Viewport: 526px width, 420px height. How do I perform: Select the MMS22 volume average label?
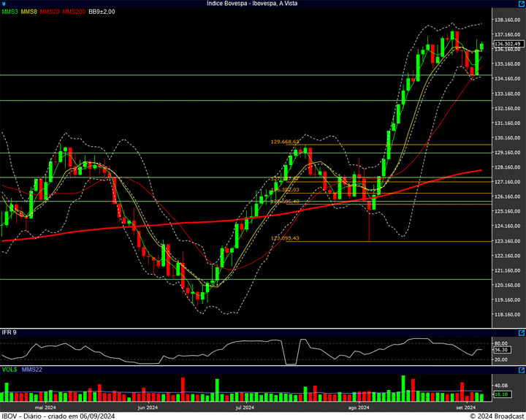point(32,370)
